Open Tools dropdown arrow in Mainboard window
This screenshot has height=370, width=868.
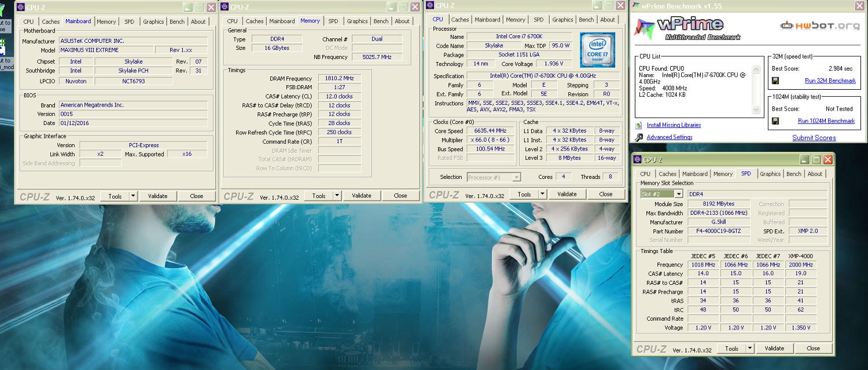coord(133,196)
